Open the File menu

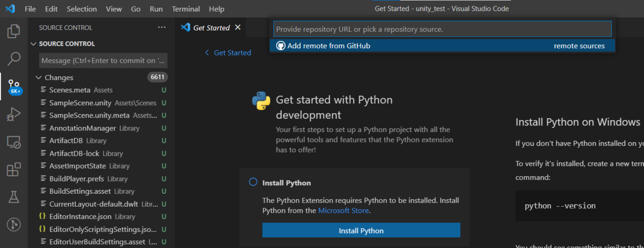click(31, 9)
